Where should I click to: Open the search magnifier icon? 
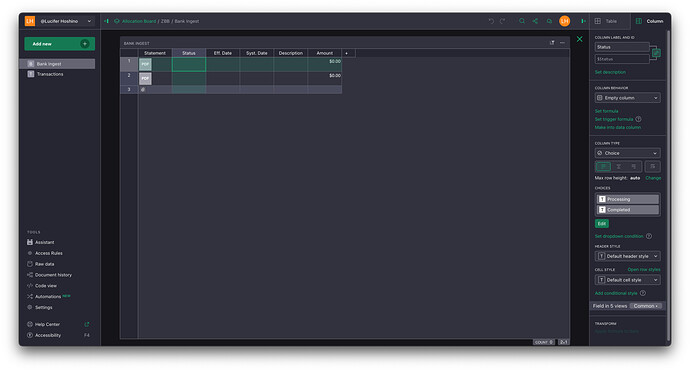pos(521,21)
